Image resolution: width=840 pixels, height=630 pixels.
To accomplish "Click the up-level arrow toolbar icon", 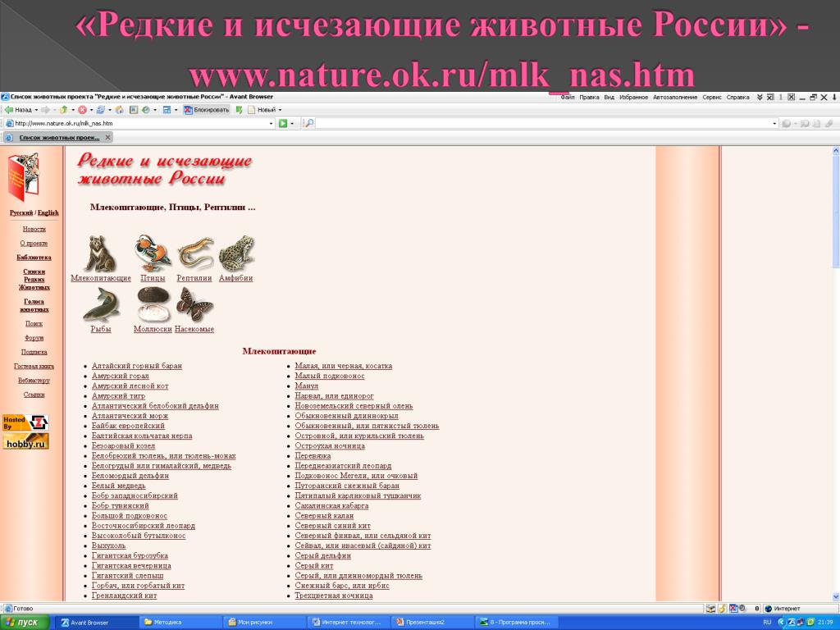I will 63,110.
